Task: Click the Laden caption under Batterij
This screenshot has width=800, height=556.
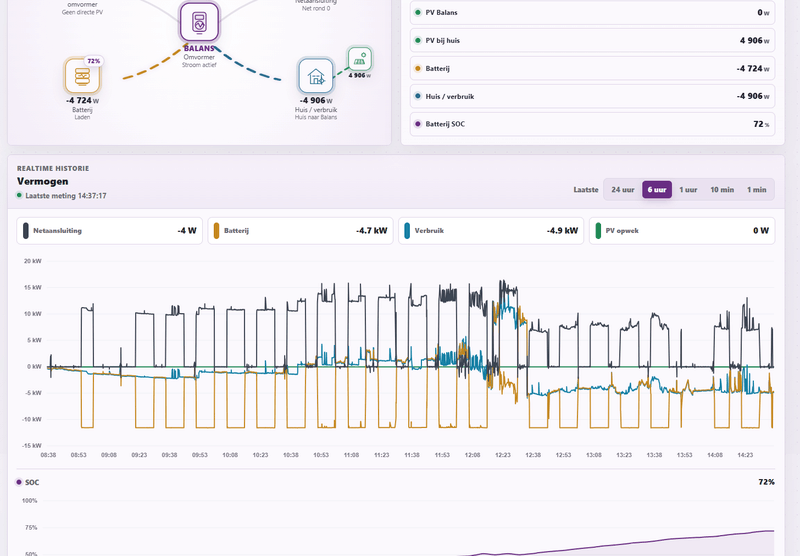Action: (x=82, y=117)
